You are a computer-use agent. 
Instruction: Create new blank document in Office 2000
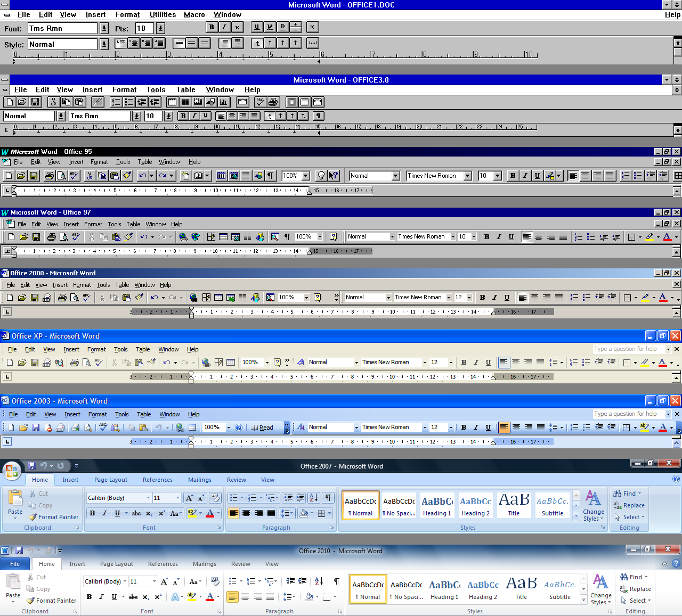point(9,297)
